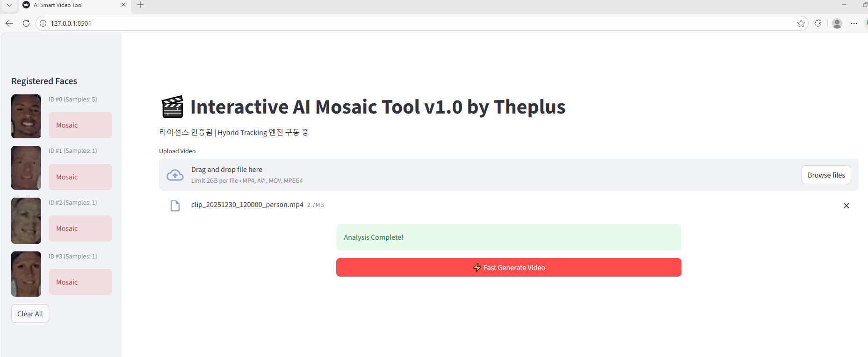The width and height of the screenshot is (868, 357).
Task: Reload the page with refresh icon
Action: click(x=26, y=23)
